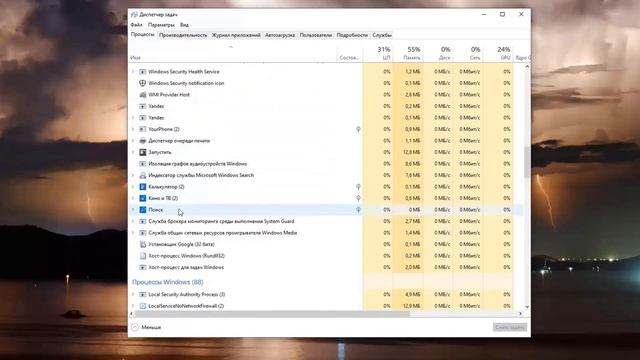
Task: Click the Task Manager title bar app icon
Action: point(134,14)
